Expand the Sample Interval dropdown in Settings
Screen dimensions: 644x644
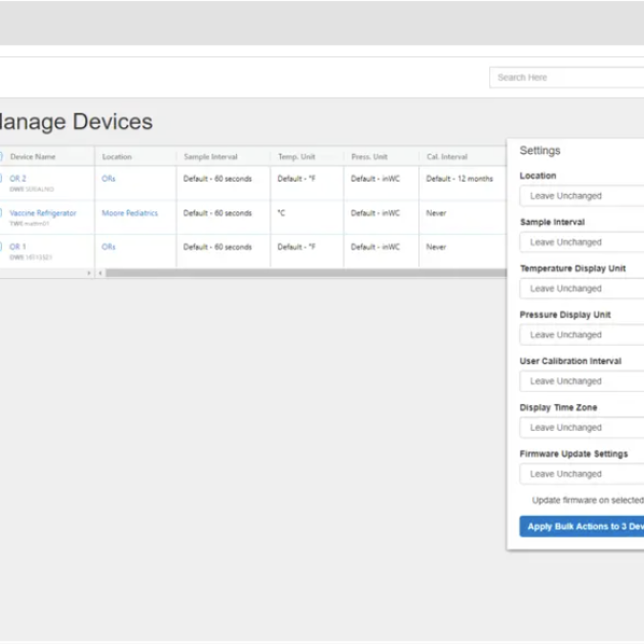581,243
